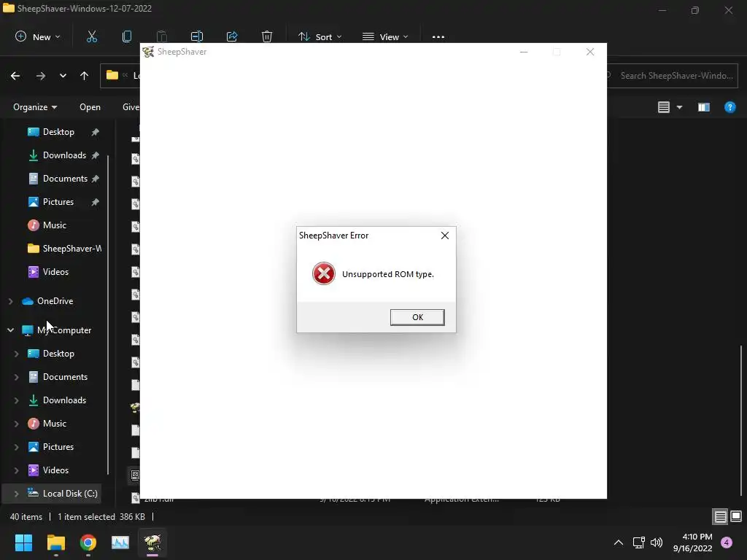Open the See more ellipsis menu
This screenshot has height=560, width=747.
pyautogui.click(x=438, y=36)
